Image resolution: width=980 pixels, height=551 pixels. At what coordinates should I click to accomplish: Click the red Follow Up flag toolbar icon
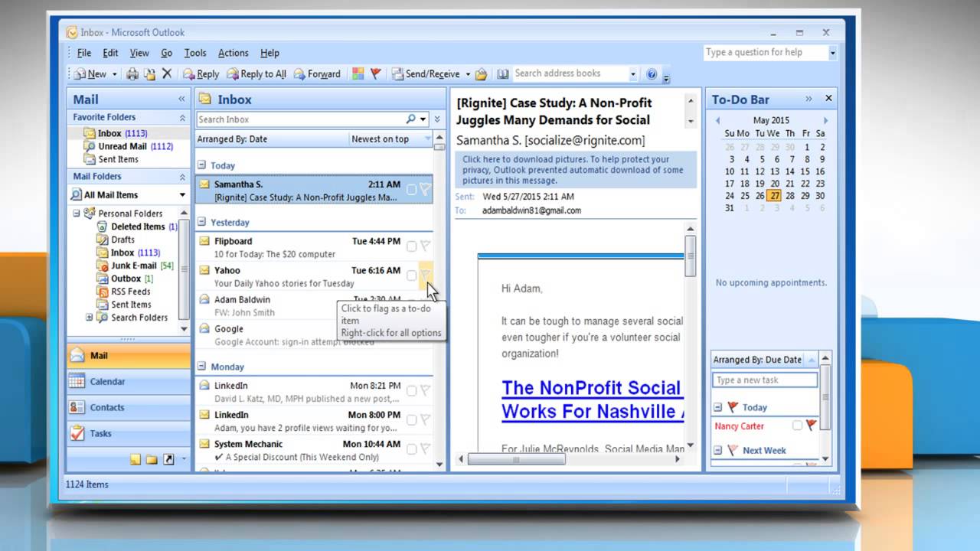click(376, 74)
